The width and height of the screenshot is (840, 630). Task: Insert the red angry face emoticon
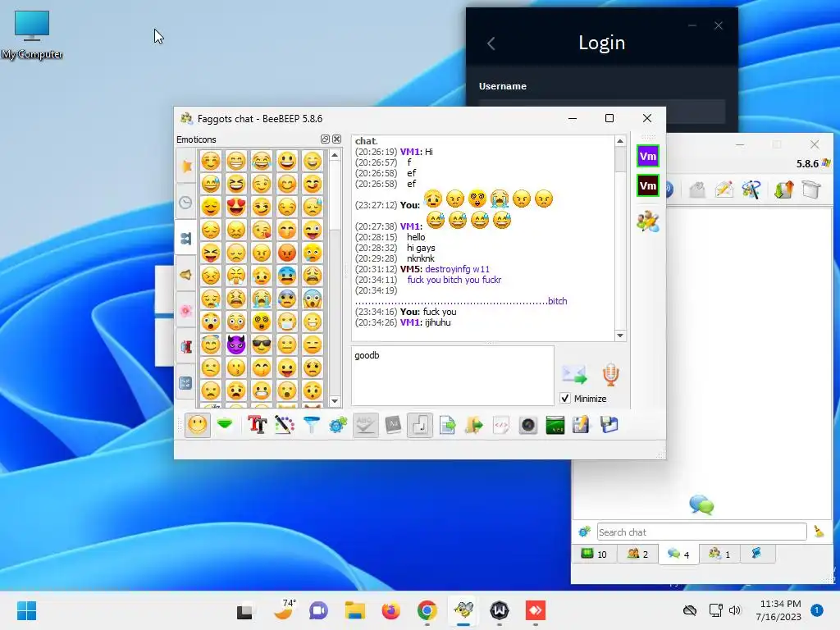tap(286, 253)
